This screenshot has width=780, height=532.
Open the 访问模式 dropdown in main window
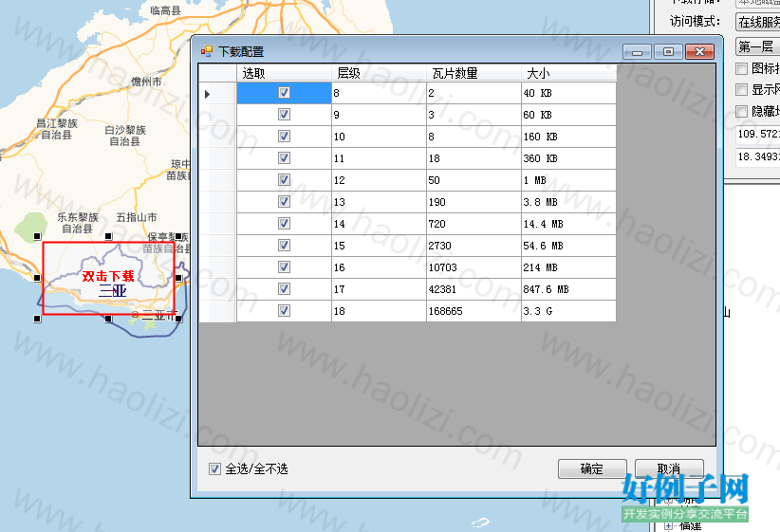(x=757, y=22)
